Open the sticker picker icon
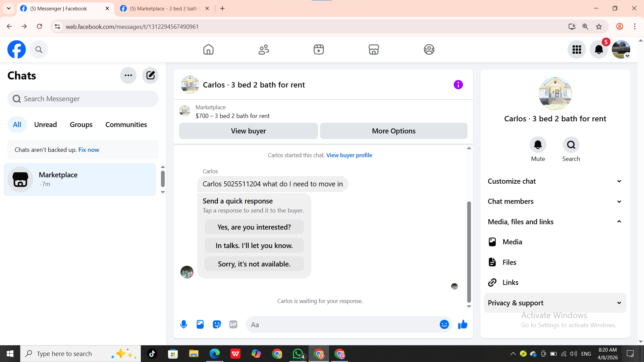 click(x=217, y=324)
